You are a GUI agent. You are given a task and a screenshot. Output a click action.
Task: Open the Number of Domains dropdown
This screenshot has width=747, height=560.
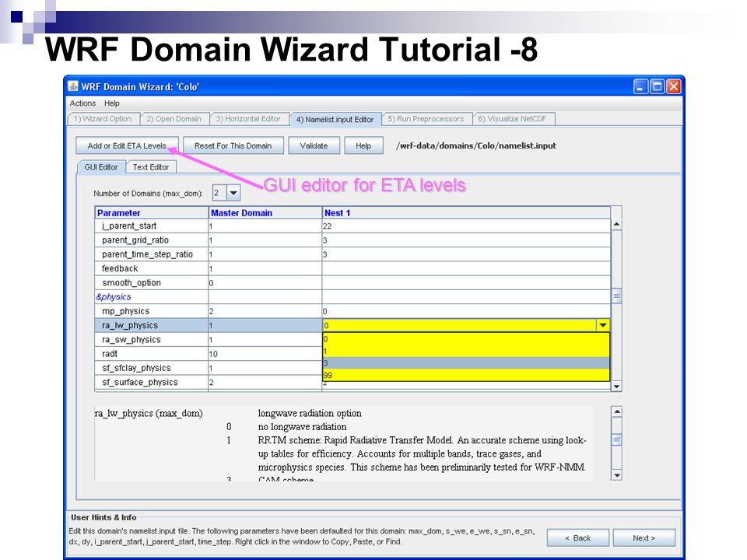coord(233,193)
